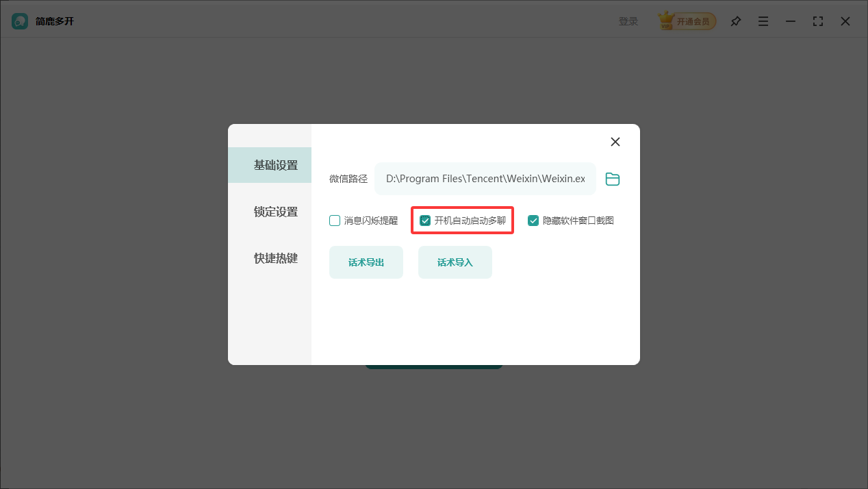
Task: Disable the 开机自动启动多聊 checkbox
Action: click(x=426, y=220)
